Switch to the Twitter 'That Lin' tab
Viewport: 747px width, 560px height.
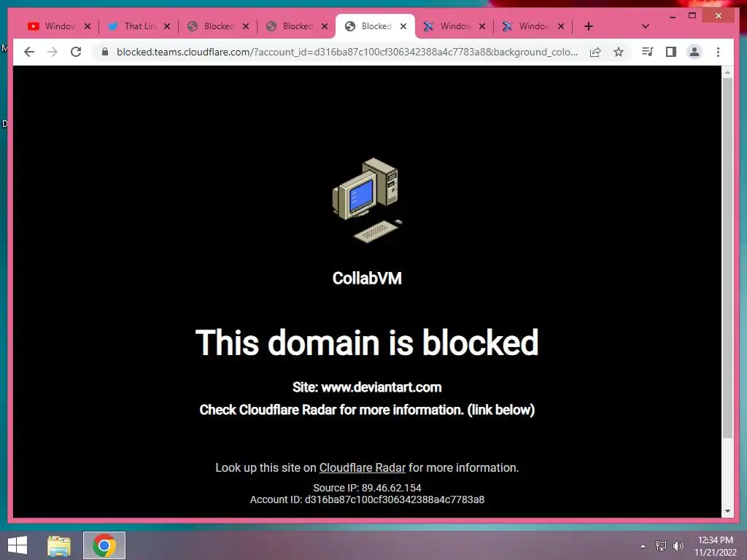133,26
